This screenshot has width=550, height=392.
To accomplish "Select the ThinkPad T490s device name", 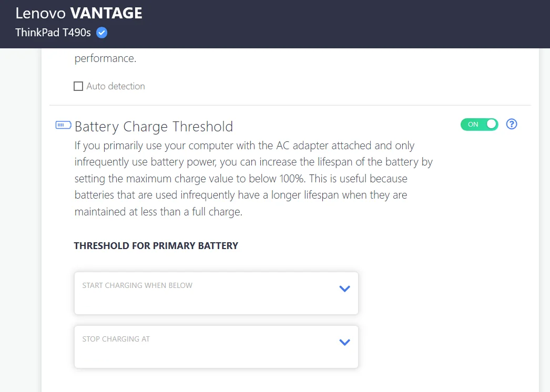I will tap(53, 33).
